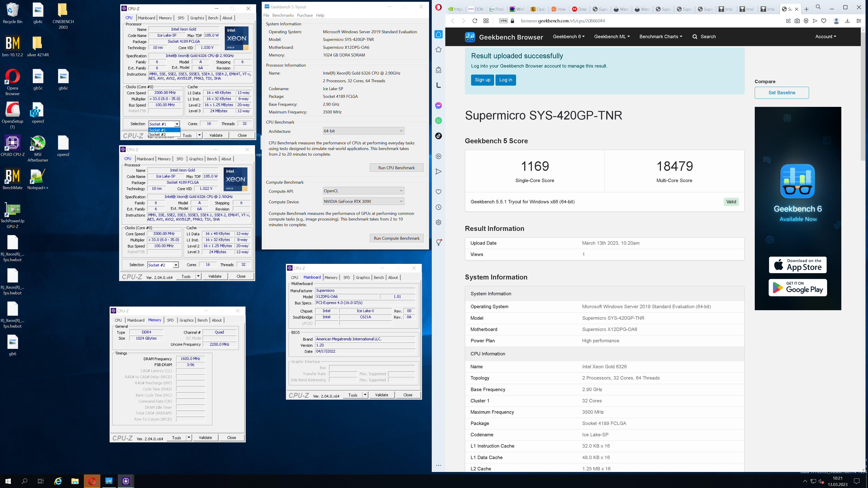Open the silver 4214R folder
Screen dimensions: 868x488
tap(38, 46)
